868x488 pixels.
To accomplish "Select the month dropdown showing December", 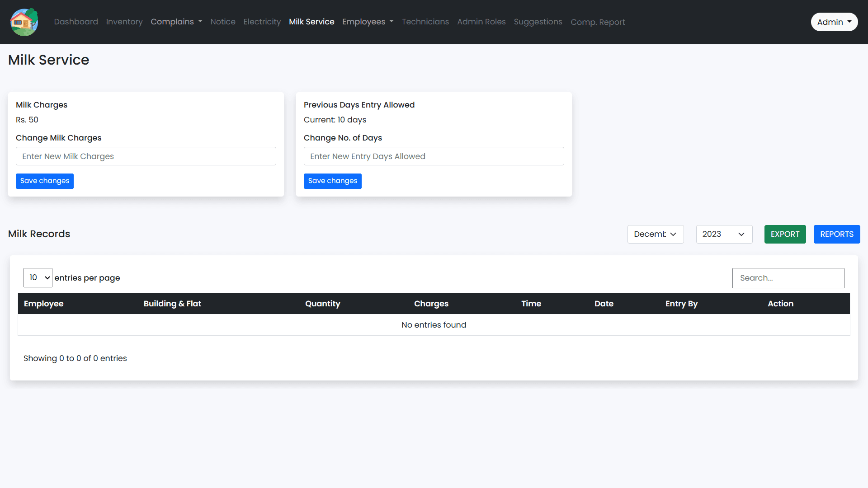I will click(x=655, y=234).
